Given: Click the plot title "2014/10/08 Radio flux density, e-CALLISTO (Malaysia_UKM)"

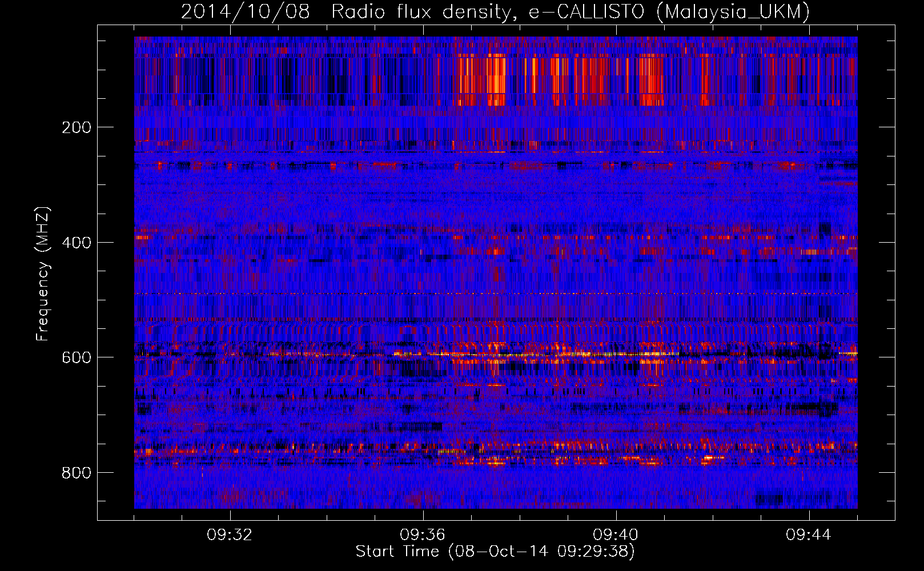Looking at the screenshot, I should click(495, 12).
